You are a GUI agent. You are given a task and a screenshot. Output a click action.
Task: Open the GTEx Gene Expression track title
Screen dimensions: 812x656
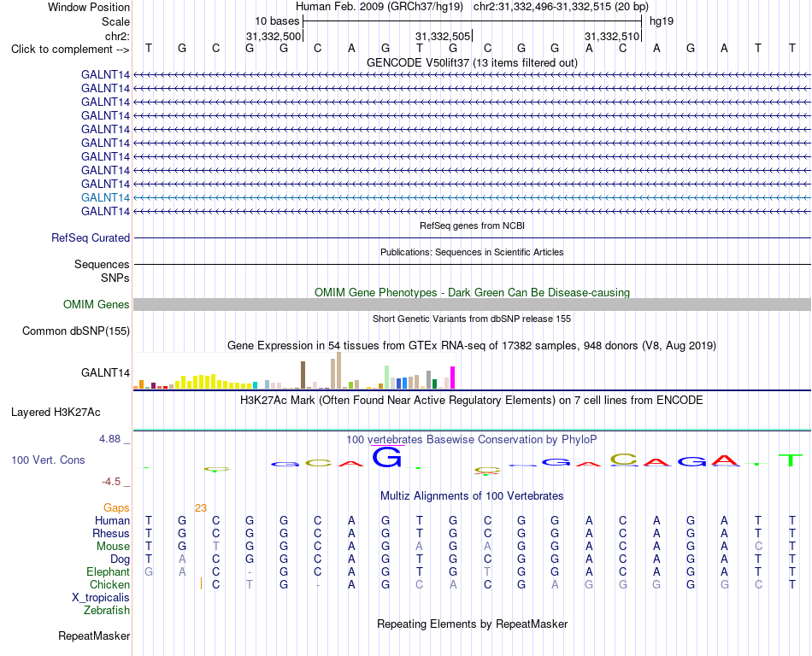coord(472,346)
